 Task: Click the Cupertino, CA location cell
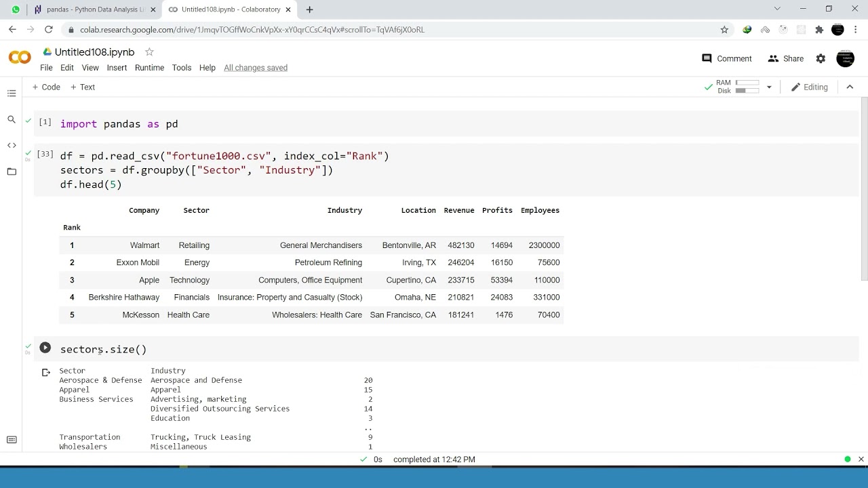coord(411,280)
